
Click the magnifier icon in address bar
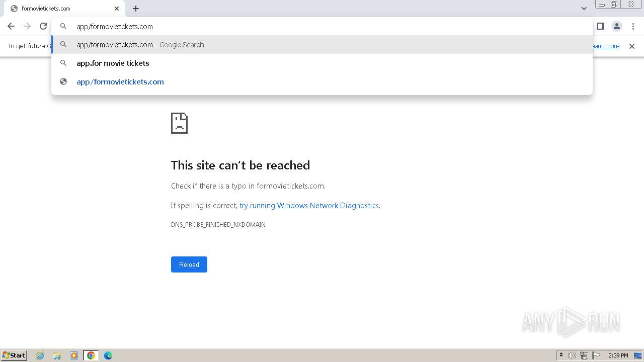point(63,26)
